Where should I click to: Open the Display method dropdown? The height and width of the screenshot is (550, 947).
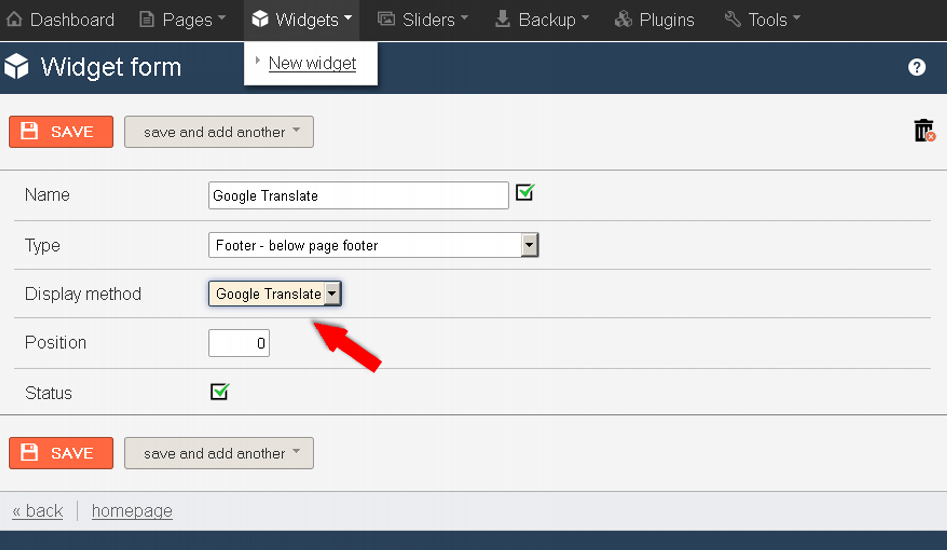[275, 293]
